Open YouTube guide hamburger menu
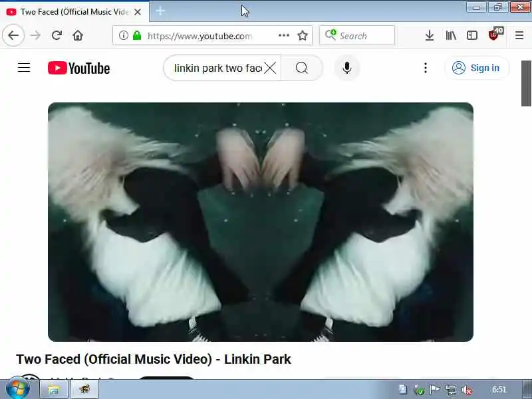The width and height of the screenshot is (532, 399). tap(24, 68)
